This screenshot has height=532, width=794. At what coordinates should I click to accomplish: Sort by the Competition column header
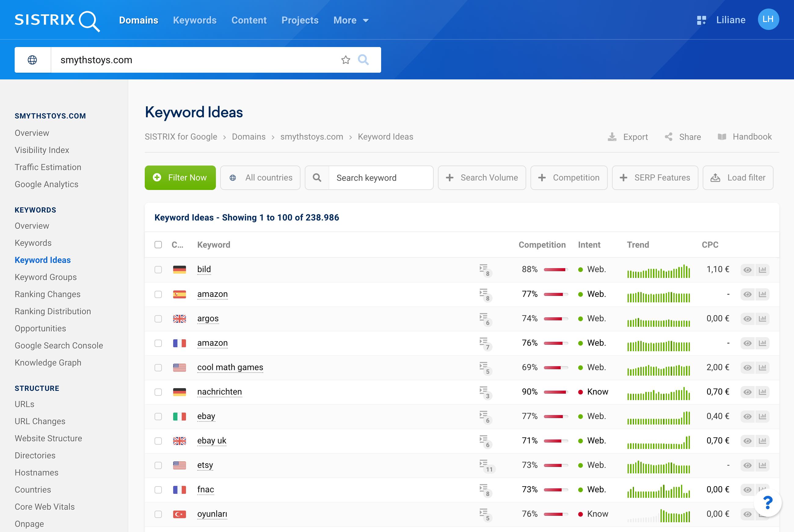[542, 245]
